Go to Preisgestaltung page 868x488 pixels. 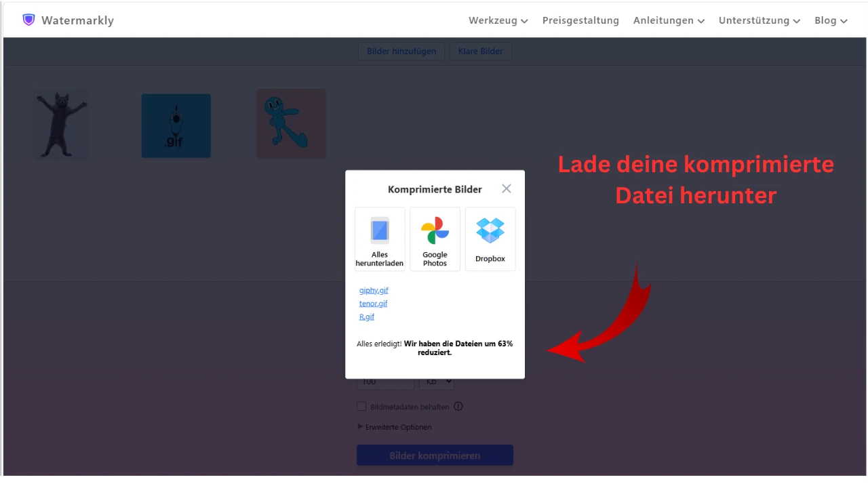pos(580,20)
